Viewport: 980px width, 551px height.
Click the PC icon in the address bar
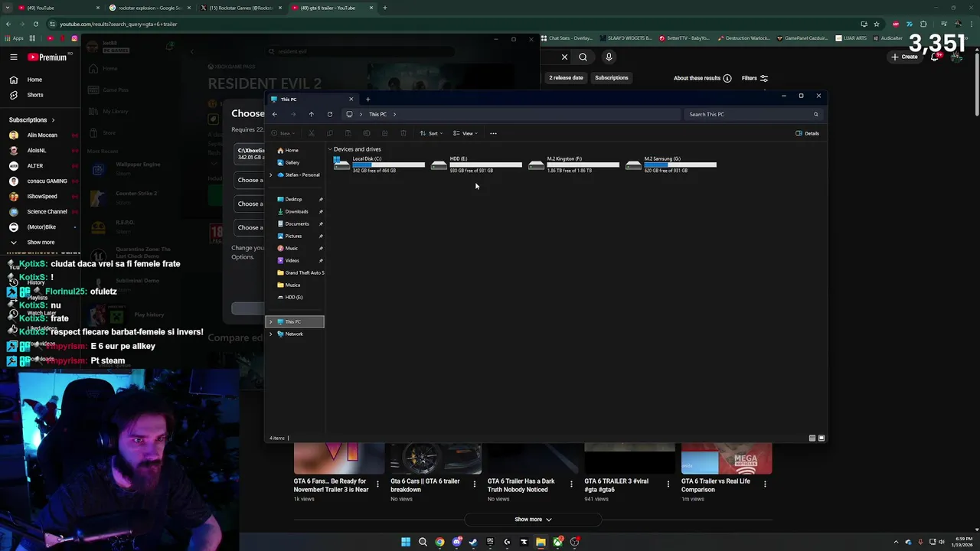tap(349, 114)
